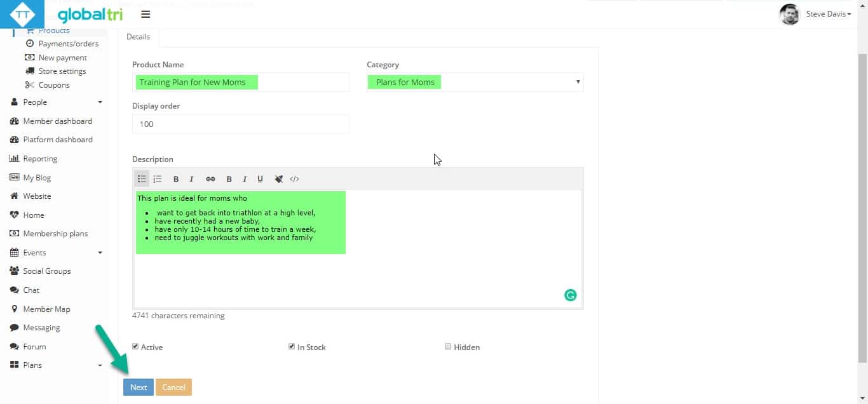Image resolution: width=868 pixels, height=404 pixels.
Task: Click the Next button
Action: pyautogui.click(x=139, y=387)
